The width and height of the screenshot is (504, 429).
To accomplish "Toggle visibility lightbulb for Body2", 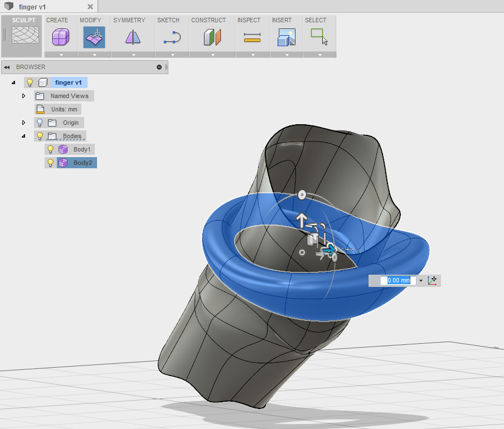I will click(x=50, y=163).
